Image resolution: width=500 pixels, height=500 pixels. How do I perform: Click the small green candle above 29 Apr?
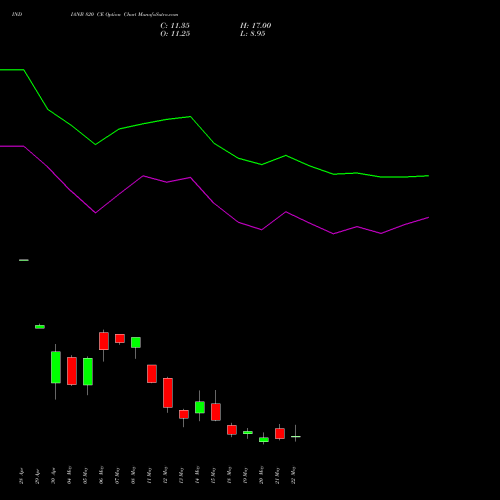coord(40,327)
